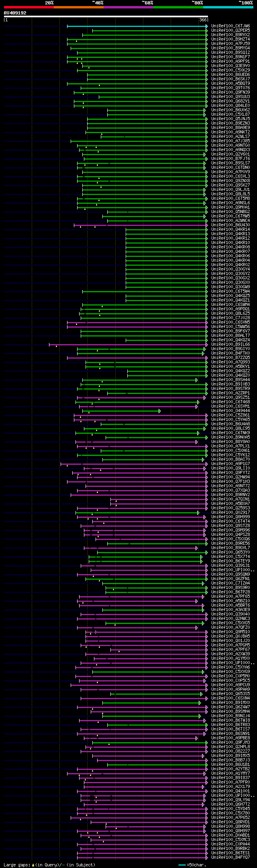Click the UniRef100_B9NIJ4 label

[x=230, y=716]
